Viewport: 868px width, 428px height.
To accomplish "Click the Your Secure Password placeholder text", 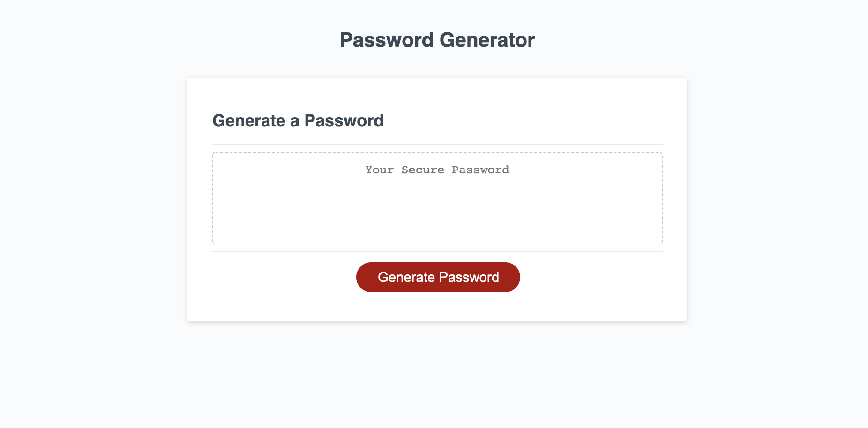I will [437, 170].
